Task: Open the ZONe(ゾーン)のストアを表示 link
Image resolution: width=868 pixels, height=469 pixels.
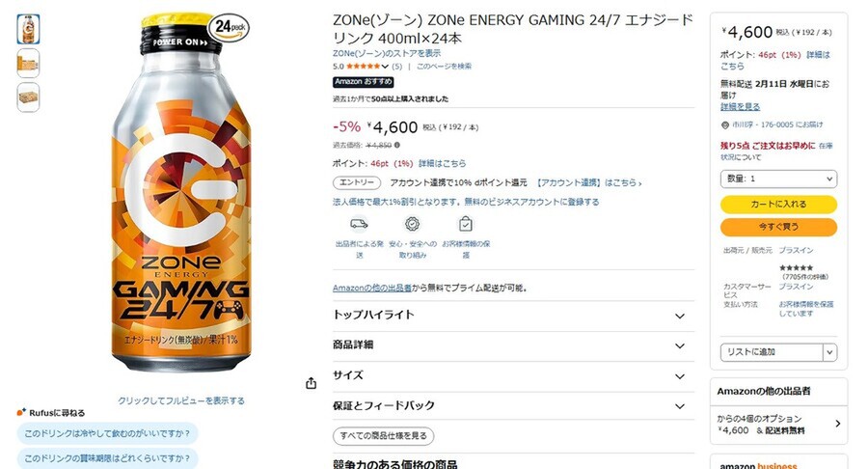Action: [387, 53]
